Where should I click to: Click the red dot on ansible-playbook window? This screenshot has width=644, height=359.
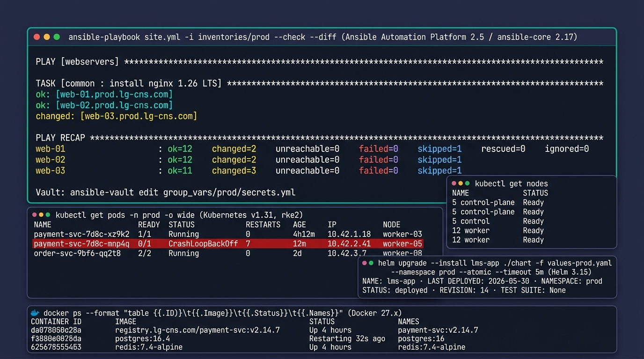37,37
